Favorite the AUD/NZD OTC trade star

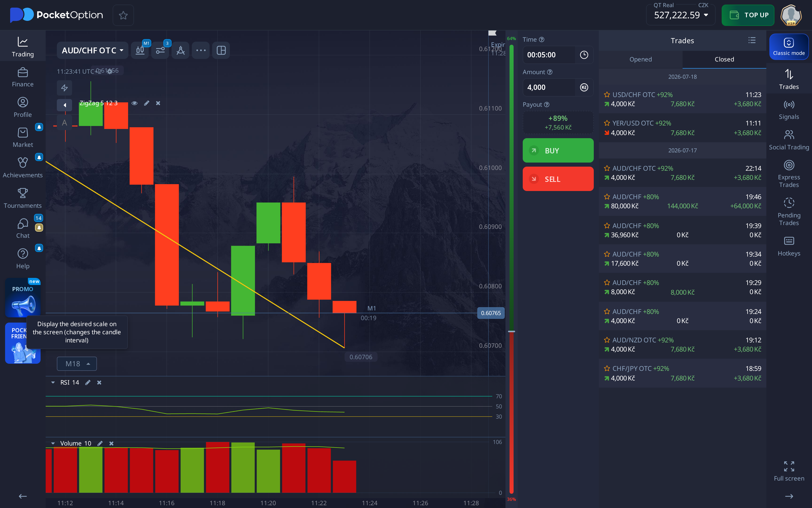click(607, 340)
